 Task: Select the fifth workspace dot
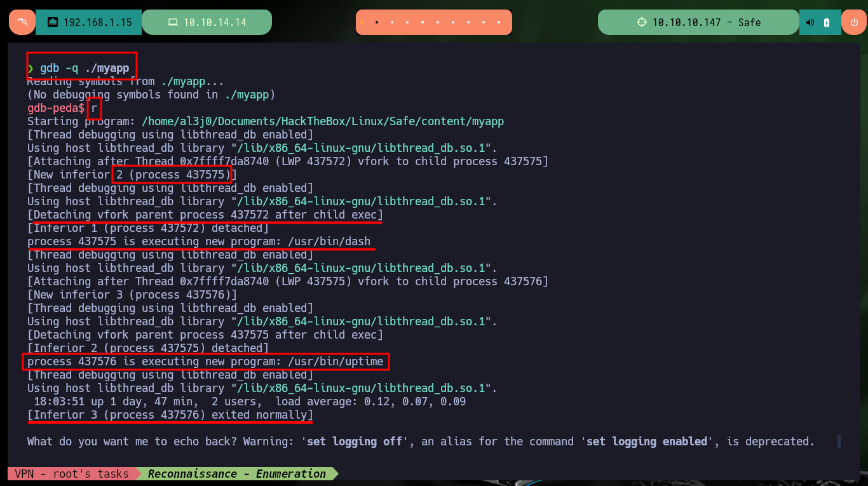[423, 22]
